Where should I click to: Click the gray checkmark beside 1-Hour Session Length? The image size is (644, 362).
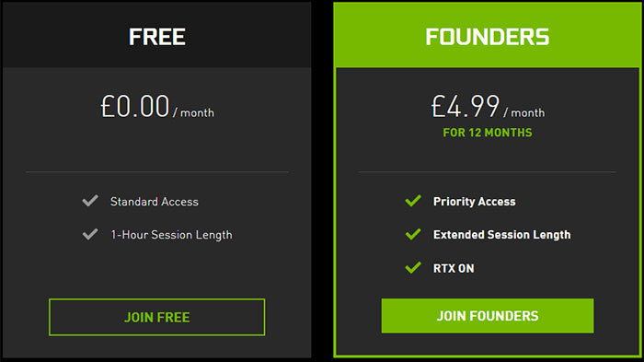point(90,234)
